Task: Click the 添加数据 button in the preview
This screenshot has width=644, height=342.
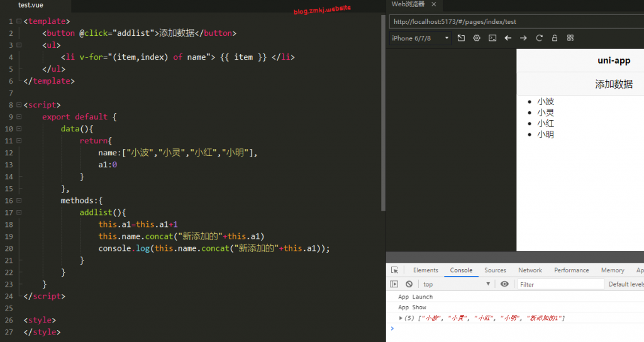Action: point(613,84)
